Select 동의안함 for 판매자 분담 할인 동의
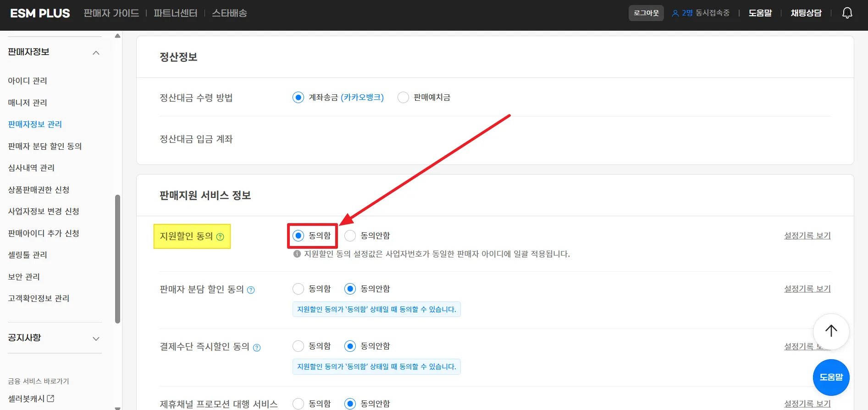 350,289
